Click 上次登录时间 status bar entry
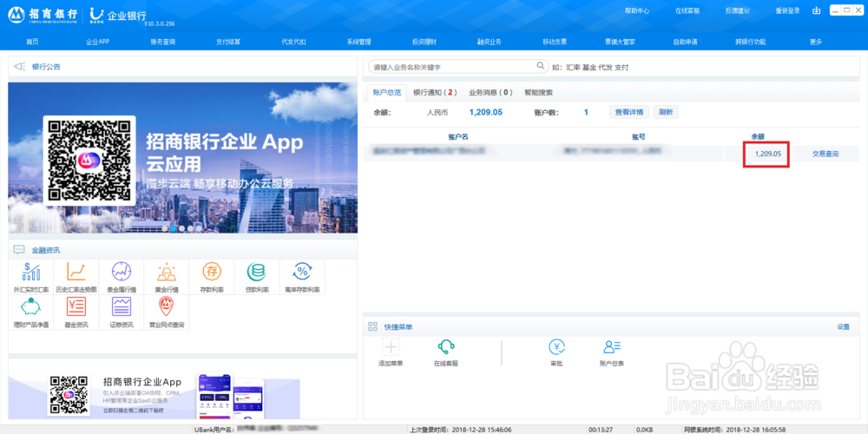Image resolution: width=868 pixels, height=434 pixels. coord(461,429)
